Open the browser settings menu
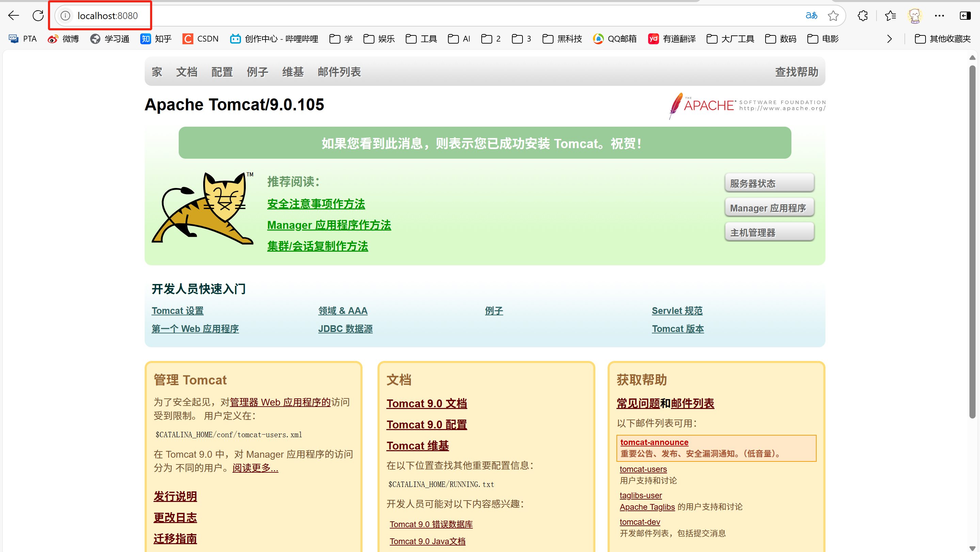The height and width of the screenshot is (552, 980). [940, 16]
